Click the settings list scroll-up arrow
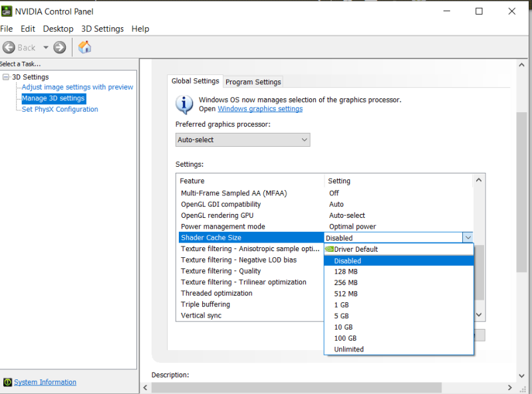This screenshot has width=532, height=394. (479, 180)
